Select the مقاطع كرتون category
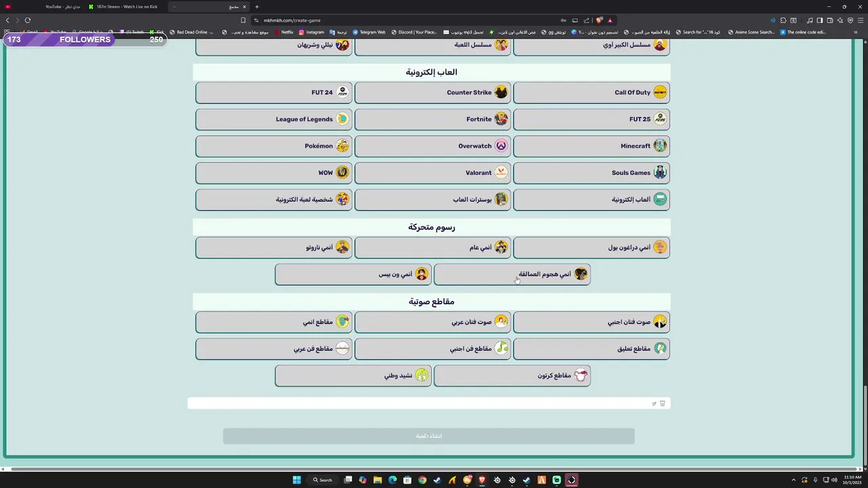The image size is (868, 488). point(512,375)
